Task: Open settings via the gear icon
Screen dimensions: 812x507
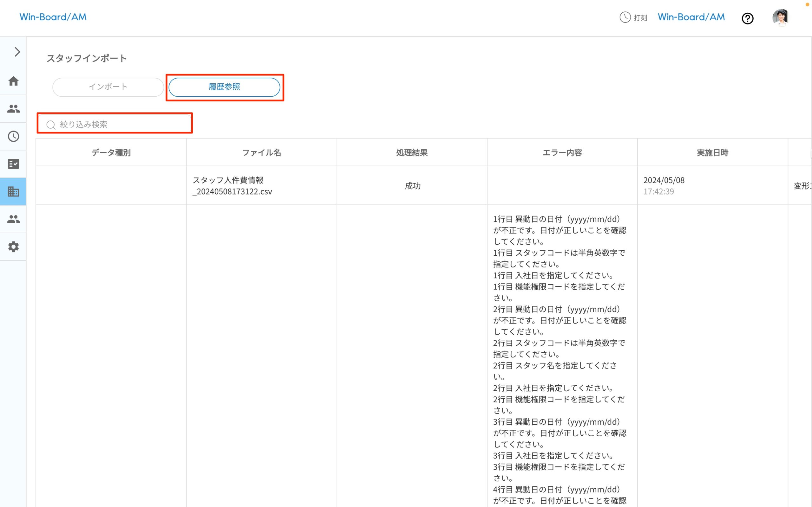Action: click(13, 247)
